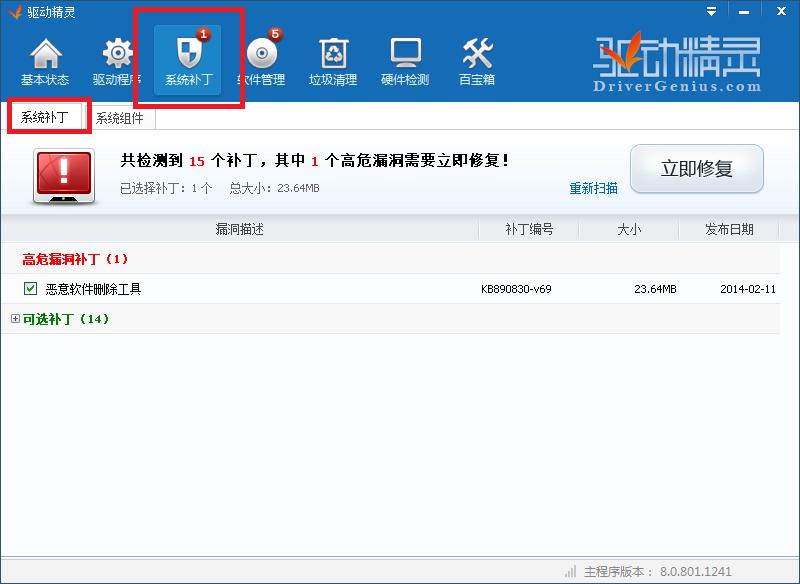This screenshot has width=800, height=584.
Task: Click the signal bars icon in status bar
Action: tap(570, 572)
